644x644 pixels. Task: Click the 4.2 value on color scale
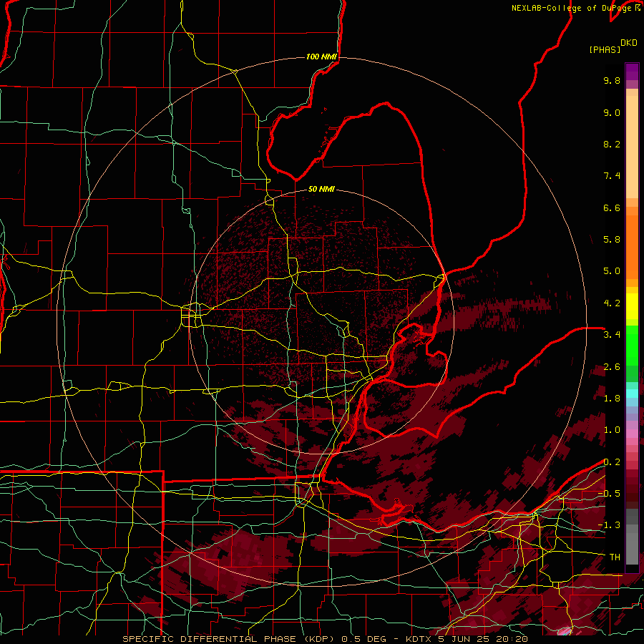(612, 303)
